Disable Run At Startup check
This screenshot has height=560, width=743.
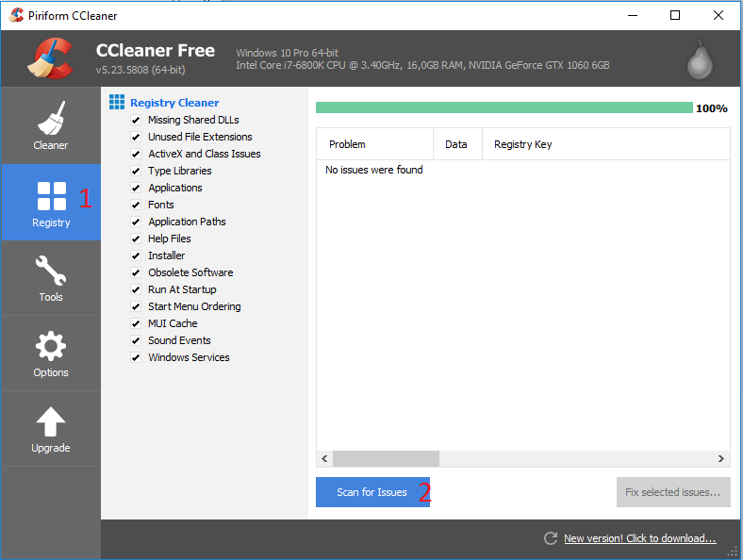136,289
